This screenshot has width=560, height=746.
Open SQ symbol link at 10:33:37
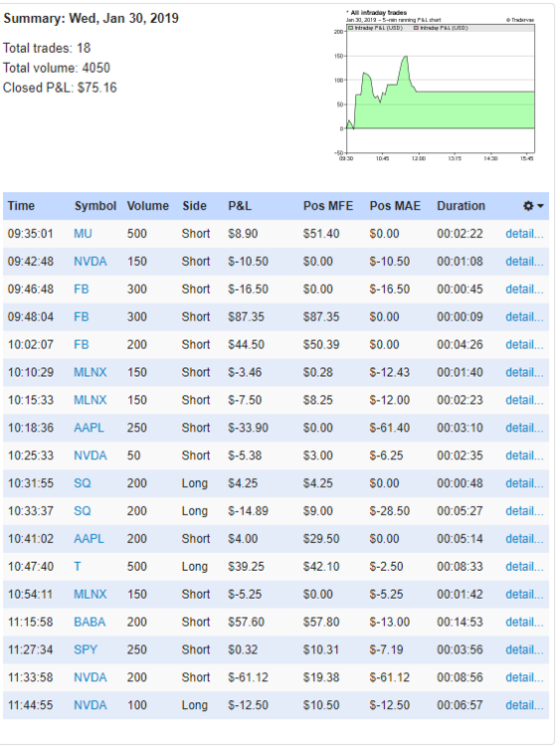tap(82, 511)
